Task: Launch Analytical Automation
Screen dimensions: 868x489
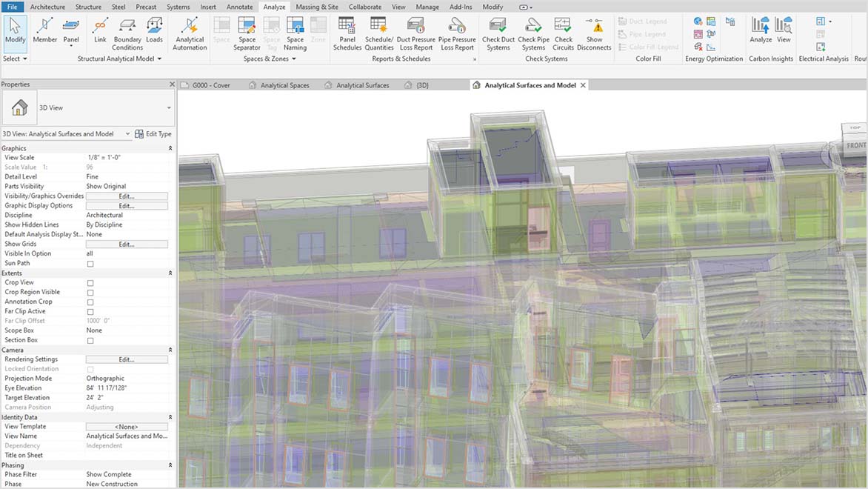Action: pos(189,31)
